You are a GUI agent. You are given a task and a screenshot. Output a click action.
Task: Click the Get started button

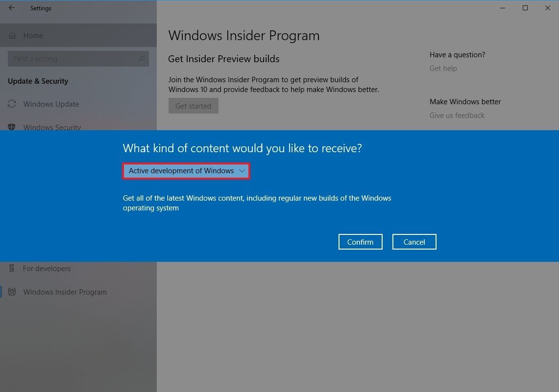(193, 106)
